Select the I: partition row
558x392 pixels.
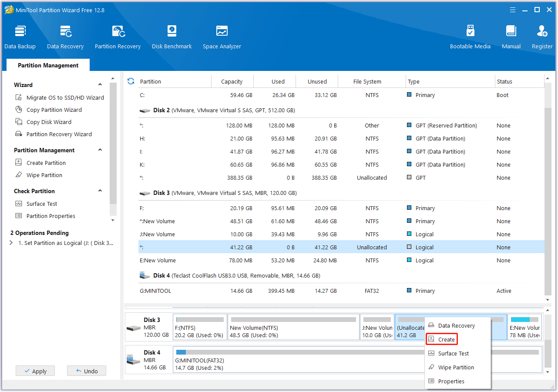[341, 152]
